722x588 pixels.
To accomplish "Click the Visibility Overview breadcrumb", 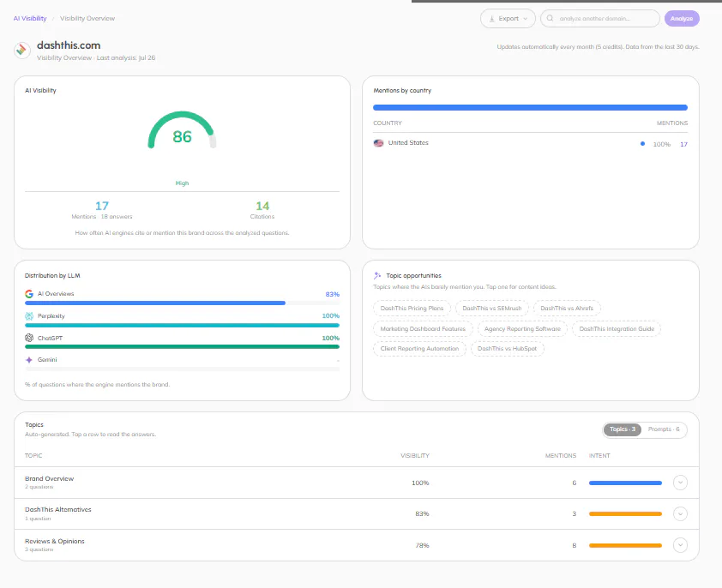I will (x=87, y=18).
